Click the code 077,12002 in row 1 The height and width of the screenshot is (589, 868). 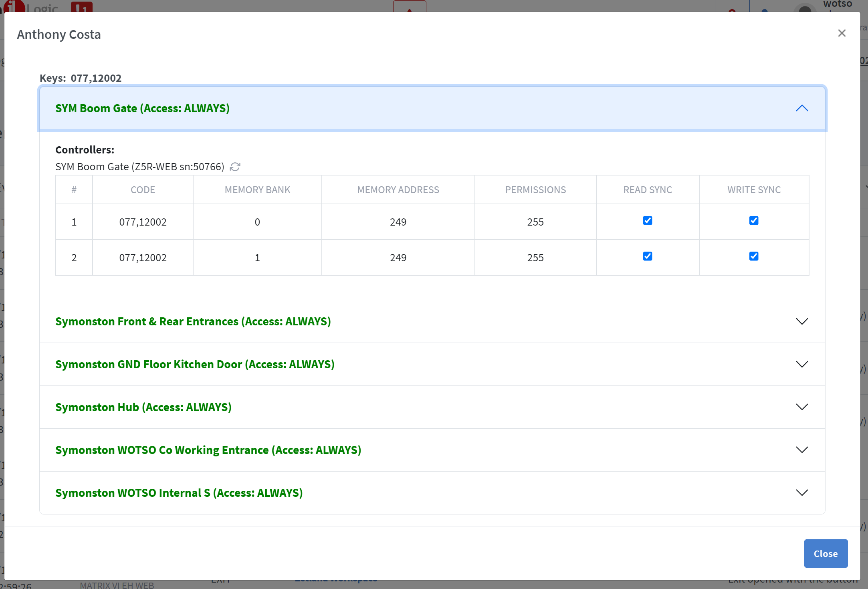pyautogui.click(x=143, y=222)
